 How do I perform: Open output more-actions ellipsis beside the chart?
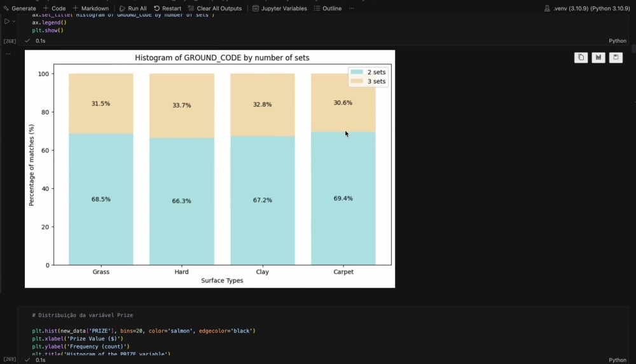tap(8, 53)
